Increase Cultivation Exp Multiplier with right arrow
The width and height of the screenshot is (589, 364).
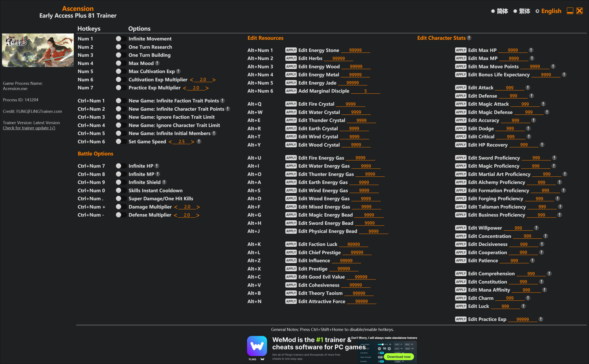tap(214, 80)
